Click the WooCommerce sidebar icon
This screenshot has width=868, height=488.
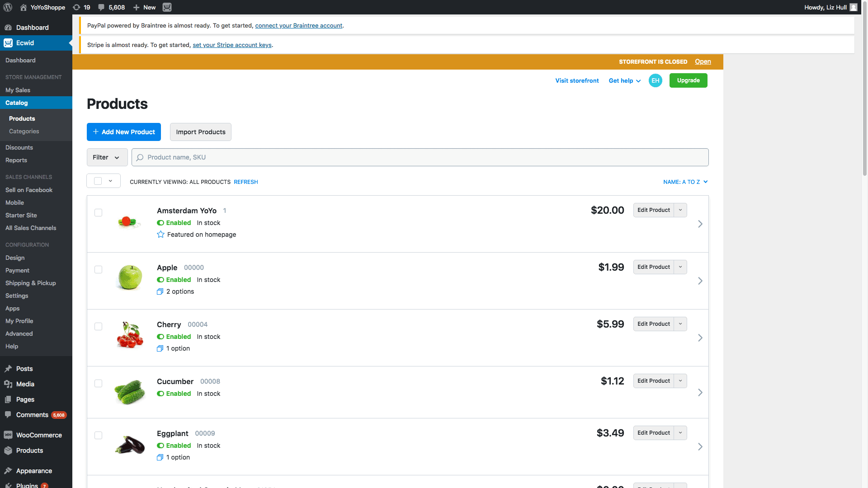click(x=8, y=435)
